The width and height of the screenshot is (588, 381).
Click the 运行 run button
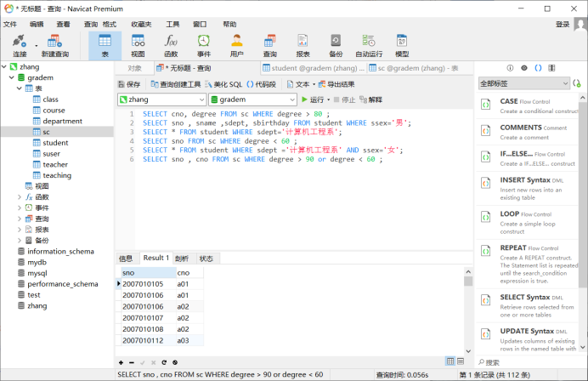pos(313,100)
